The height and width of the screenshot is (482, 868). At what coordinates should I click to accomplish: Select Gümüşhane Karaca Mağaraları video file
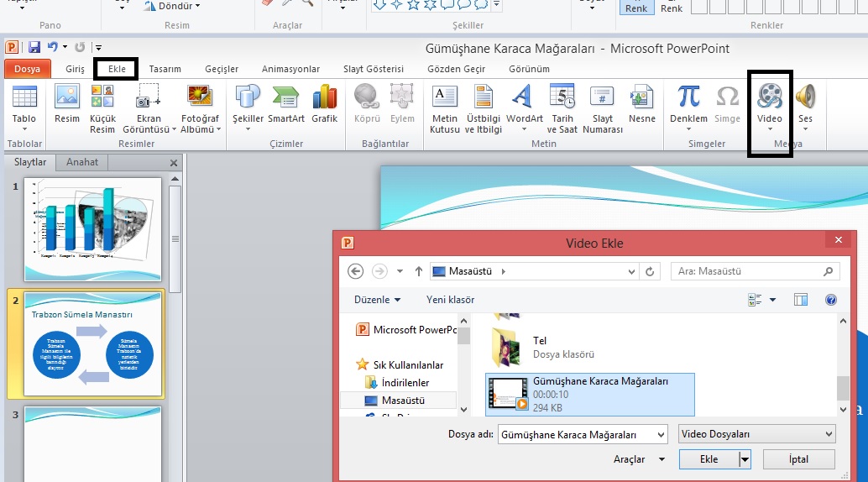click(x=590, y=395)
